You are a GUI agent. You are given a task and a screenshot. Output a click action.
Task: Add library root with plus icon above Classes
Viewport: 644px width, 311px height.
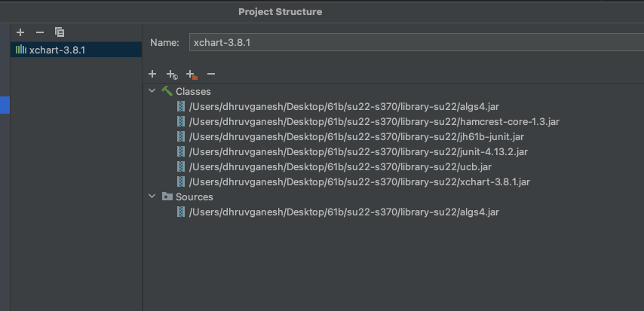(x=152, y=74)
